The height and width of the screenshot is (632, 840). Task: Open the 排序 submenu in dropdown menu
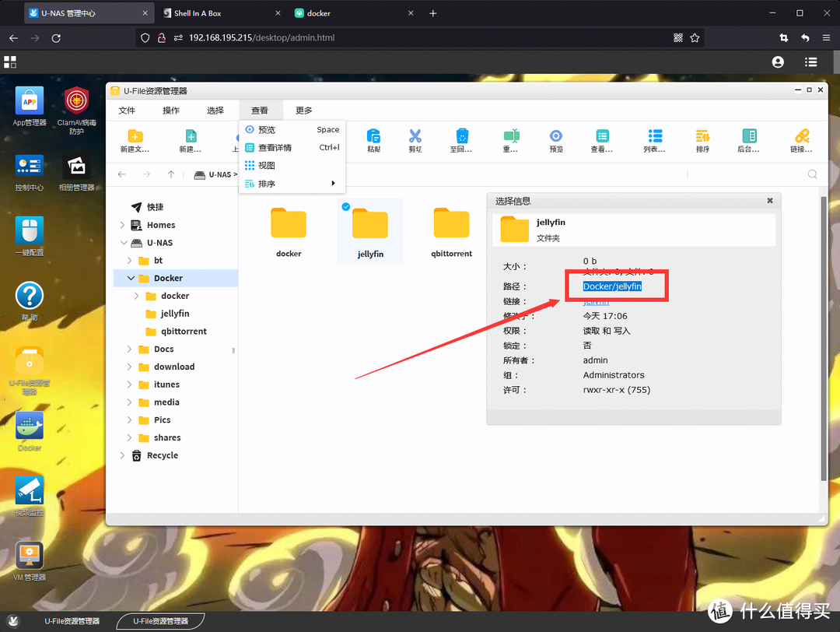pyautogui.click(x=291, y=184)
